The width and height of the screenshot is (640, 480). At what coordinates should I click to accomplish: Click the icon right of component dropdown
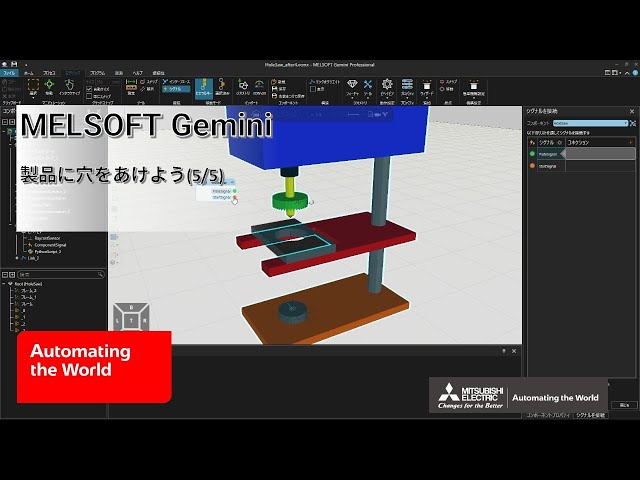pos(633,123)
